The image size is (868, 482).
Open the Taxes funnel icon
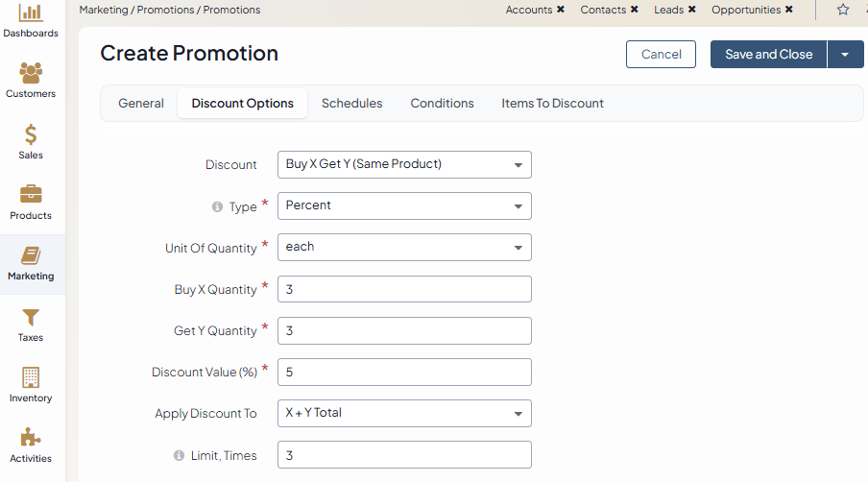click(31, 317)
